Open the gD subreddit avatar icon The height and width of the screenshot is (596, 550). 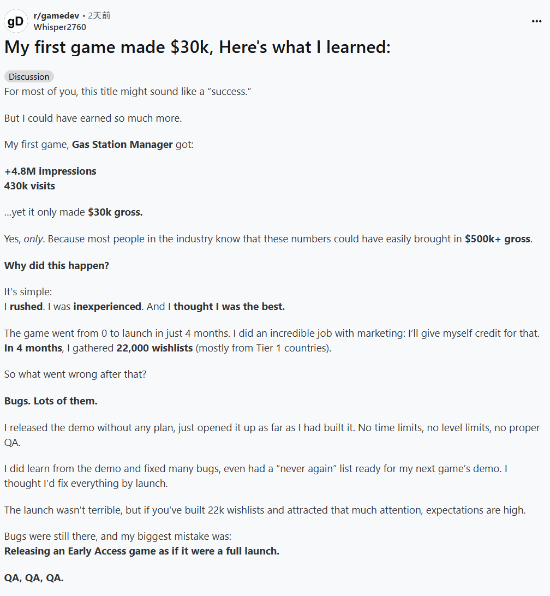16,22
